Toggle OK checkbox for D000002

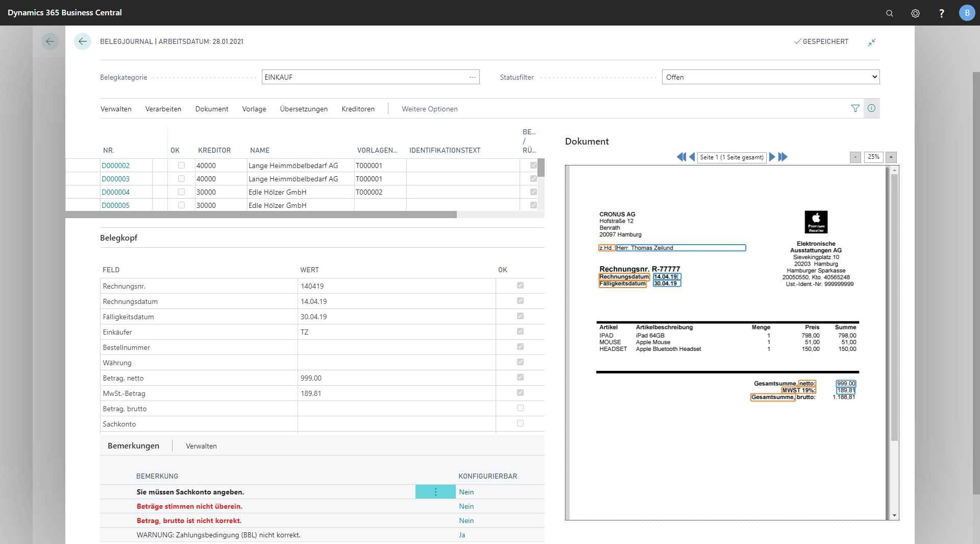pyautogui.click(x=181, y=165)
